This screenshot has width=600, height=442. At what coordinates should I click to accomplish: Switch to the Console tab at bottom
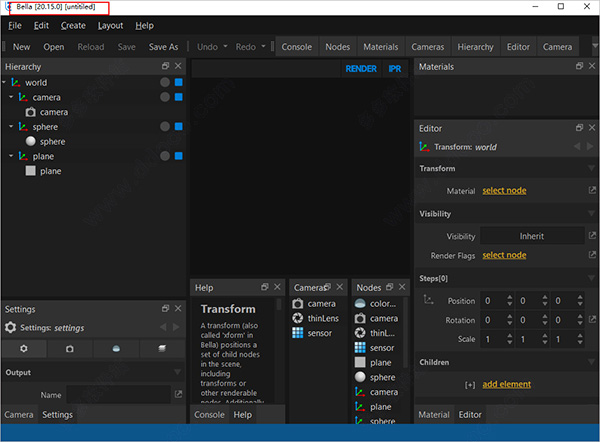(209, 415)
